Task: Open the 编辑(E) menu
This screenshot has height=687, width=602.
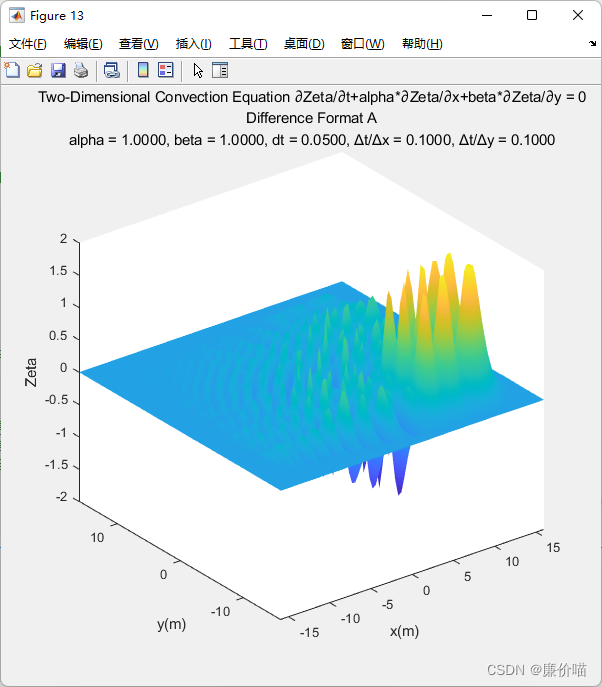Action: coord(83,44)
